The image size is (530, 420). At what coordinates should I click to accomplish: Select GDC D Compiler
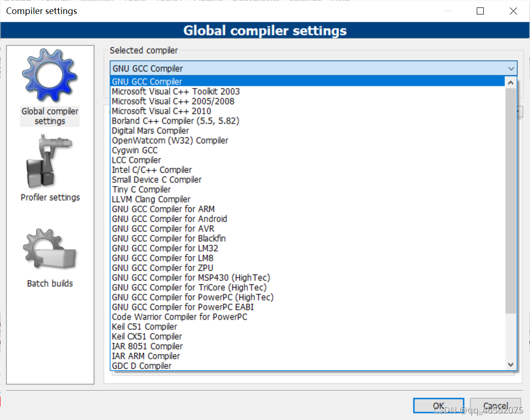click(307, 366)
